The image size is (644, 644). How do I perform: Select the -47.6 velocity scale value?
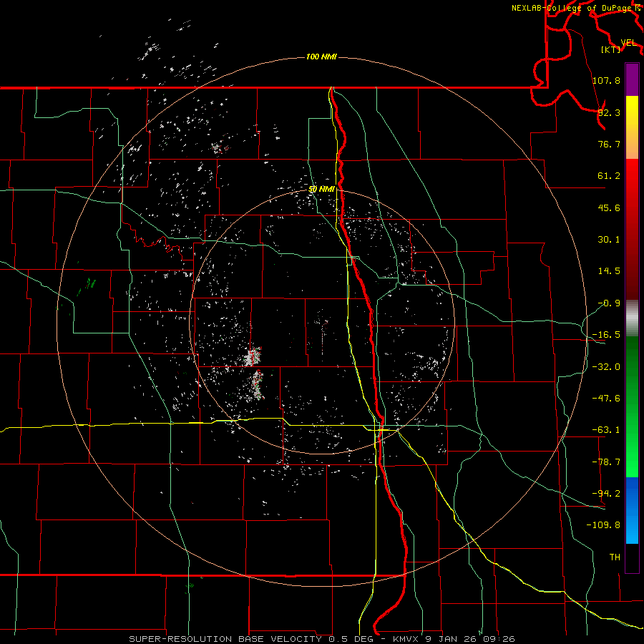pyautogui.click(x=606, y=399)
